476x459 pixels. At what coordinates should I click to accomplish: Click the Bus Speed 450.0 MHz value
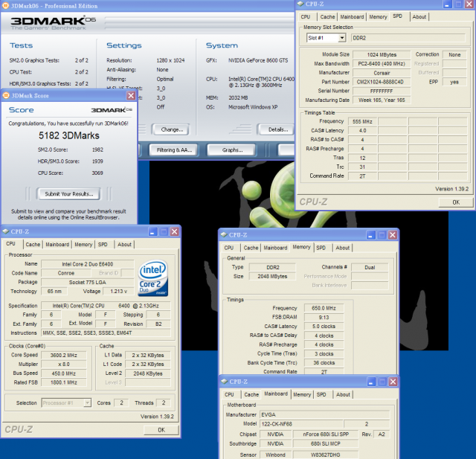point(64,373)
